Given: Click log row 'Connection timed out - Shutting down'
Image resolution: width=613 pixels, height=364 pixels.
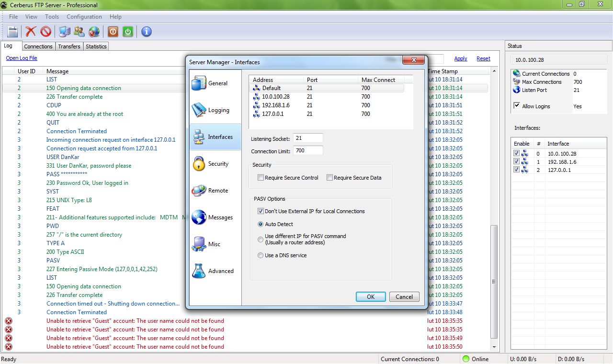Looking at the screenshot, I should point(245,304).
